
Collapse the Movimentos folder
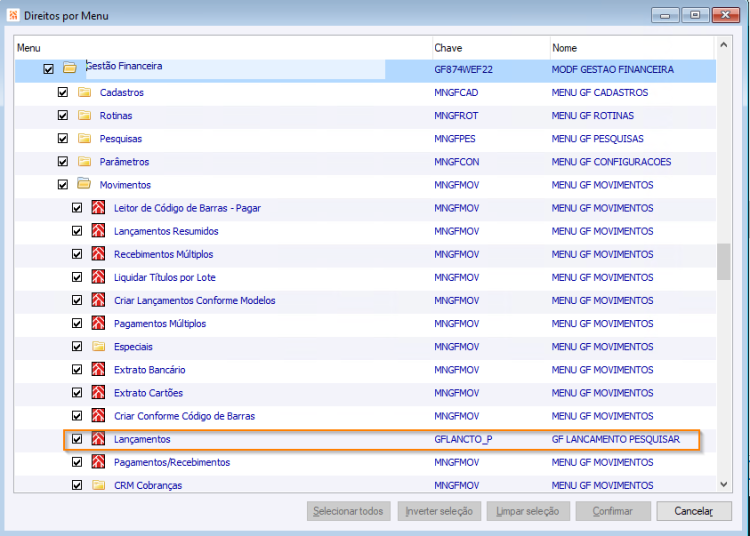pos(84,184)
